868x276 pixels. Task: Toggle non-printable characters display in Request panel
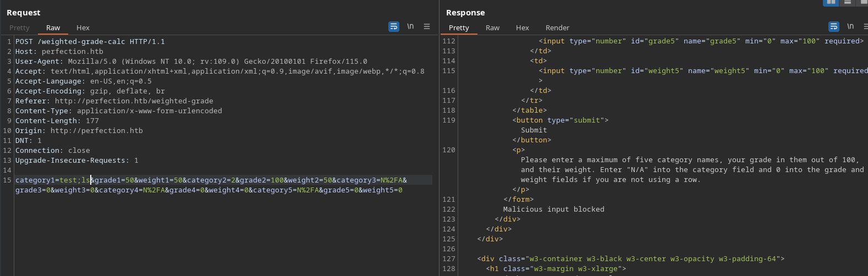coord(410,26)
